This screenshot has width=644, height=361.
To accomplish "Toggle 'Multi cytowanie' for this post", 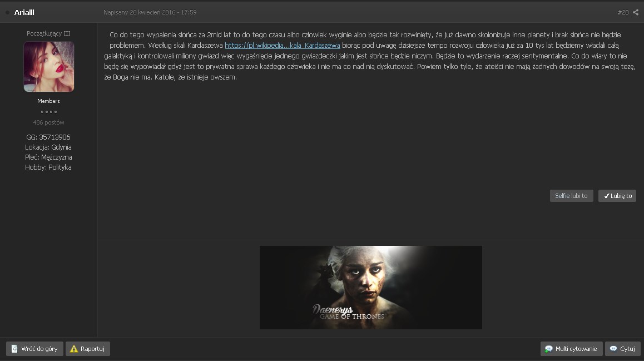I will click(571, 349).
